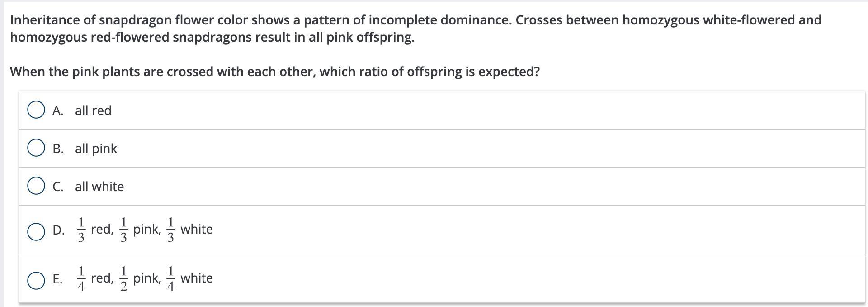The width and height of the screenshot is (868, 307).
Task: Pick the radio button for option D
Action: click(x=36, y=231)
